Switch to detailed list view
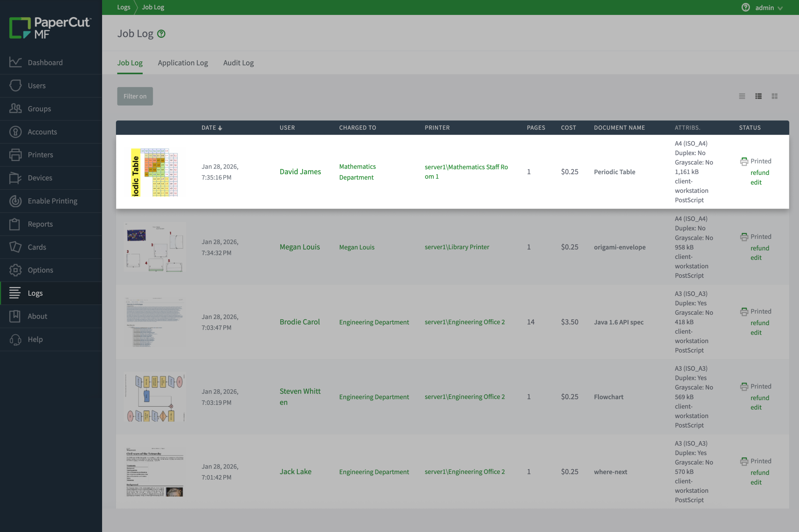This screenshot has width=799, height=532. click(x=758, y=96)
